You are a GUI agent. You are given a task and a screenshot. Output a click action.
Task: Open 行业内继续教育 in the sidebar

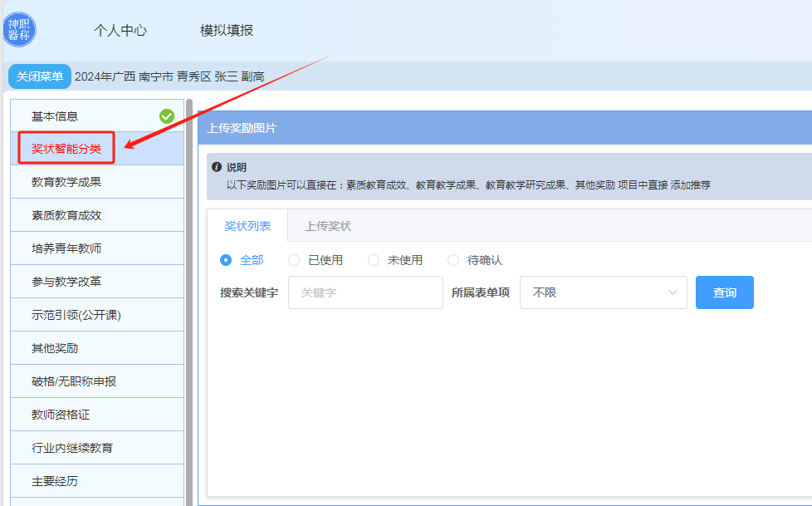(x=97, y=447)
